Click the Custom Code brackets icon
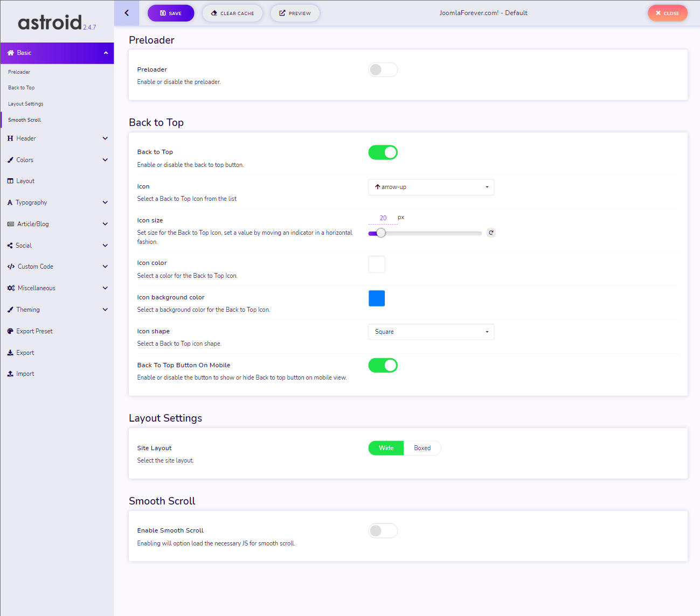The height and width of the screenshot is (616, 700). pyautogui.click(x=11, y=267)
